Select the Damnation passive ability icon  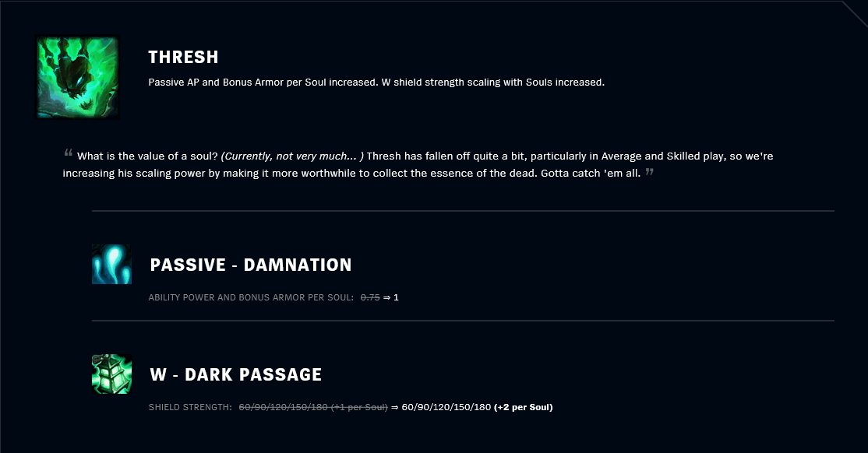point(112,265)
